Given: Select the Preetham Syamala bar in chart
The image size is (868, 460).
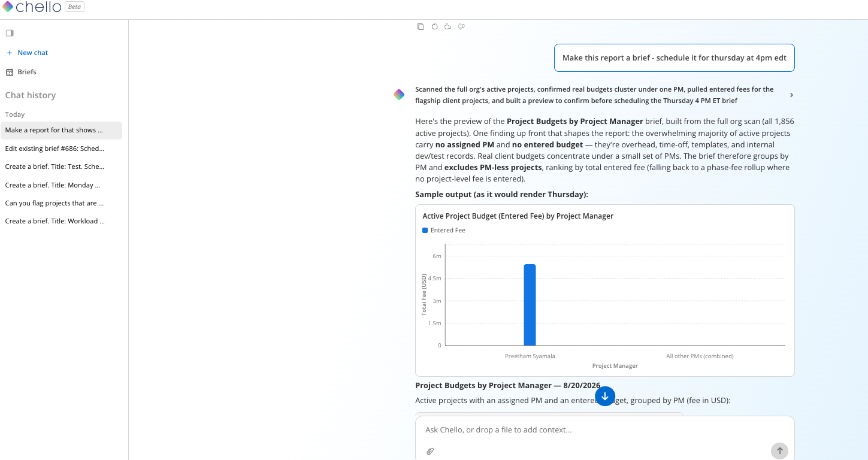Looking at the screenshot, I should tap(530, 305).
